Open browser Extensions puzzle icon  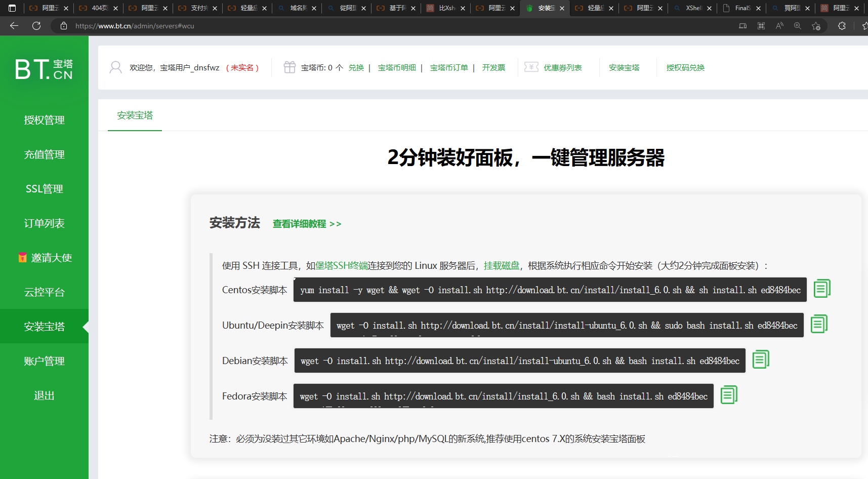point(842,26)
